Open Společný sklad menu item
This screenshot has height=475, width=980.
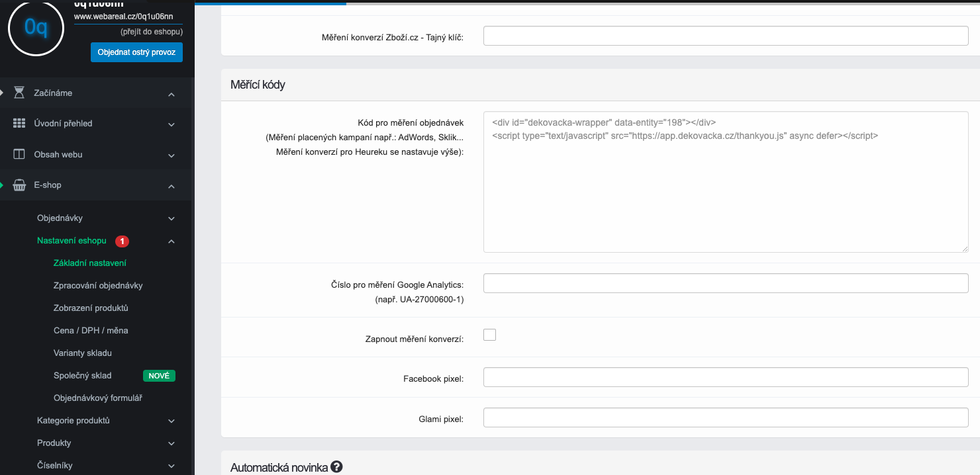[83, 376]
